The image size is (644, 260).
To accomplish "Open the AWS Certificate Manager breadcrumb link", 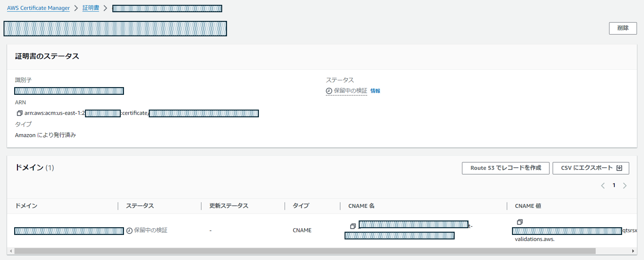I will (x=38, y=8).
